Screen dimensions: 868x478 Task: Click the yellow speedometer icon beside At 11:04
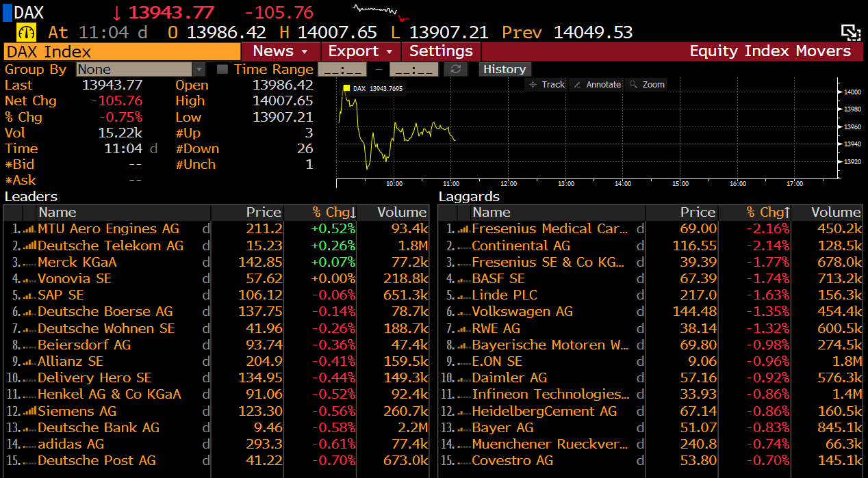tap(26, 32)
